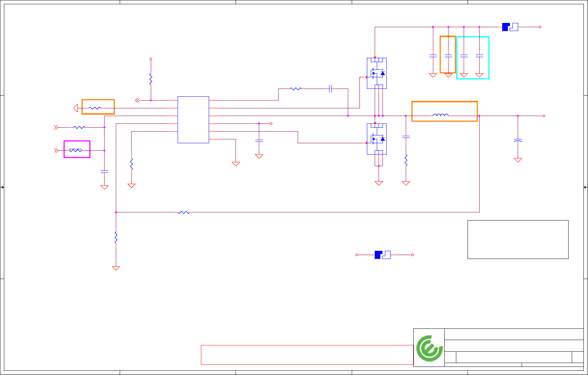
Task: Select snubber resistor under the snubber capacitor
Action: click(406, 160)
